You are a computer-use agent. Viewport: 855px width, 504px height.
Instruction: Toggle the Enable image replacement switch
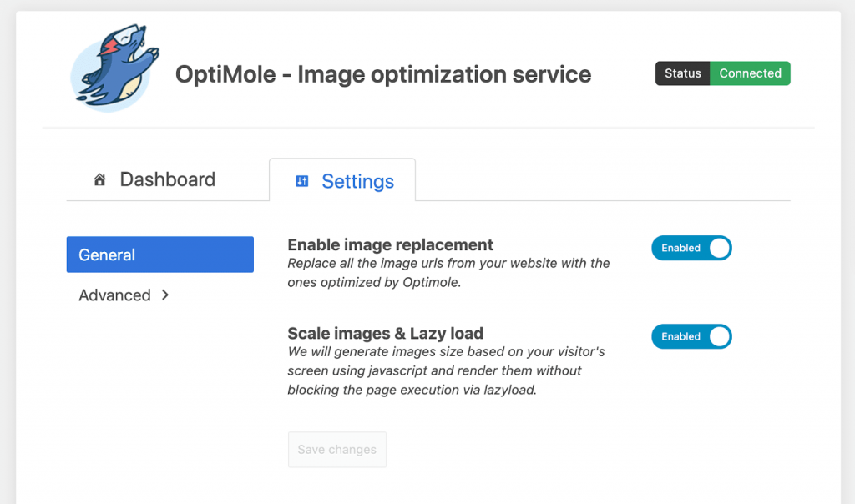pyautogui.click(x=691, y=248)
